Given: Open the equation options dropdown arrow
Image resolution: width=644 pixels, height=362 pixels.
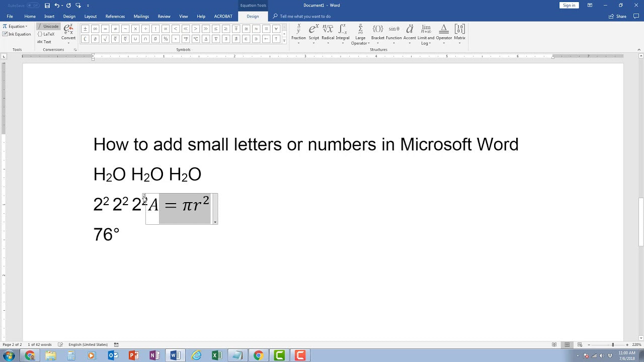Looking at the screenshot, I should pos(215,222).
